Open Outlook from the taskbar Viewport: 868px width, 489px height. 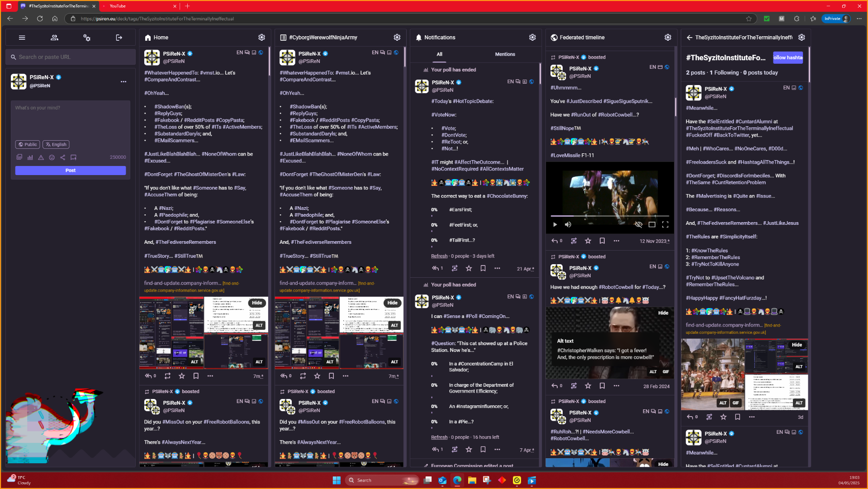(442, 480)
